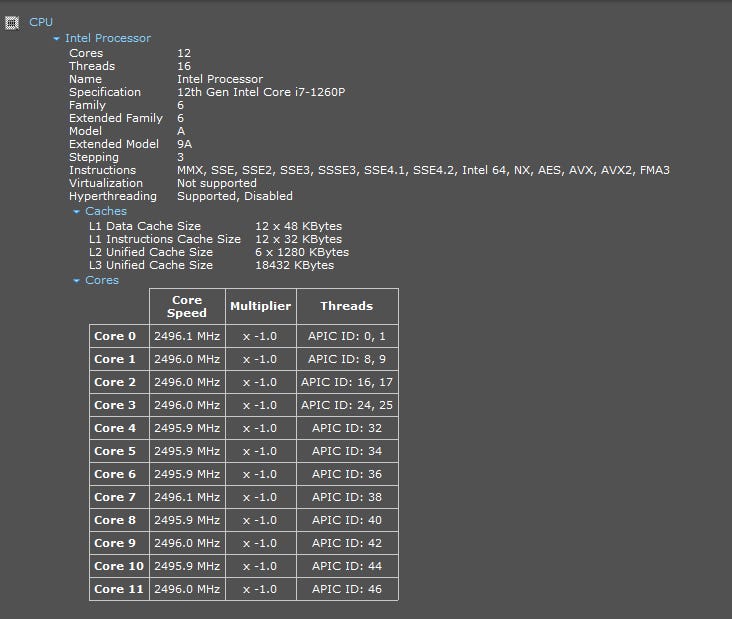Click the Core Speed column header
This screenshot has height=619, width=732.
[187, 306]
